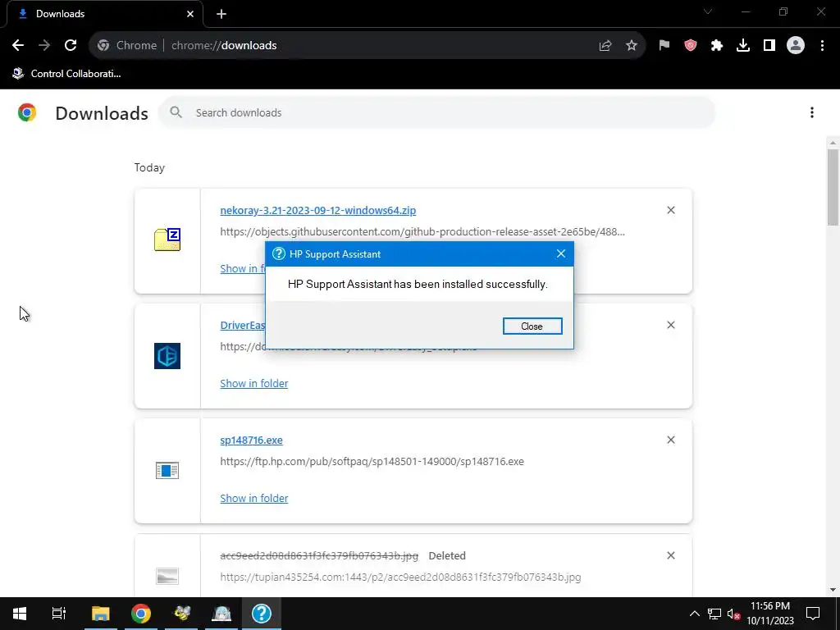
Task: Open the Control Collaborati... bookmark
Action: click(66, 74)
